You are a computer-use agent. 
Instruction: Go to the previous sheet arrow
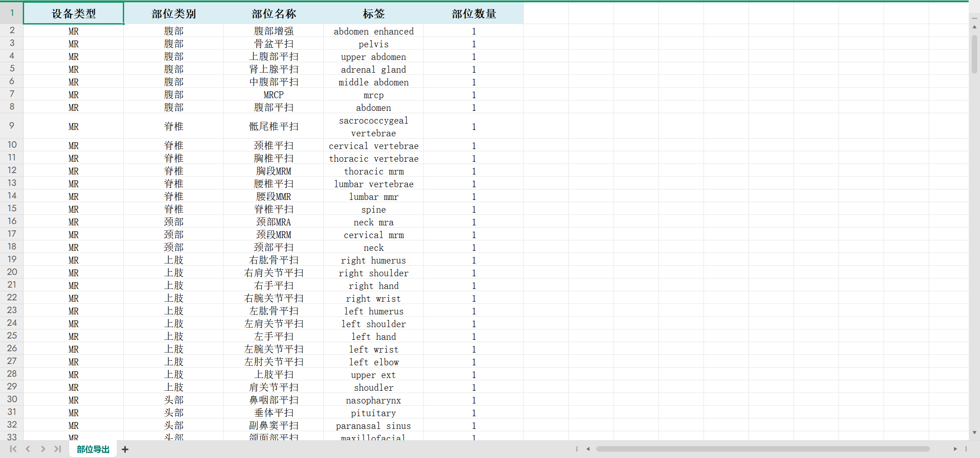pyautogui.click(x=28, y=449)
